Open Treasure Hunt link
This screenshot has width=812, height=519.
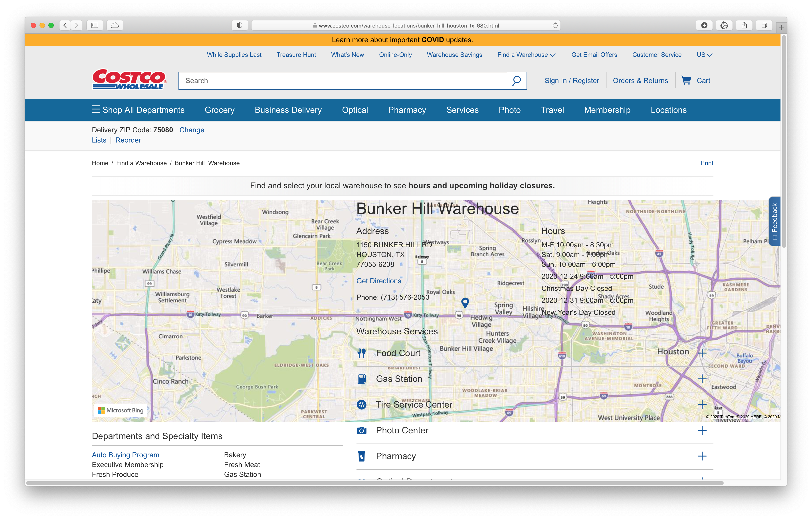click(x=296, y=55)
